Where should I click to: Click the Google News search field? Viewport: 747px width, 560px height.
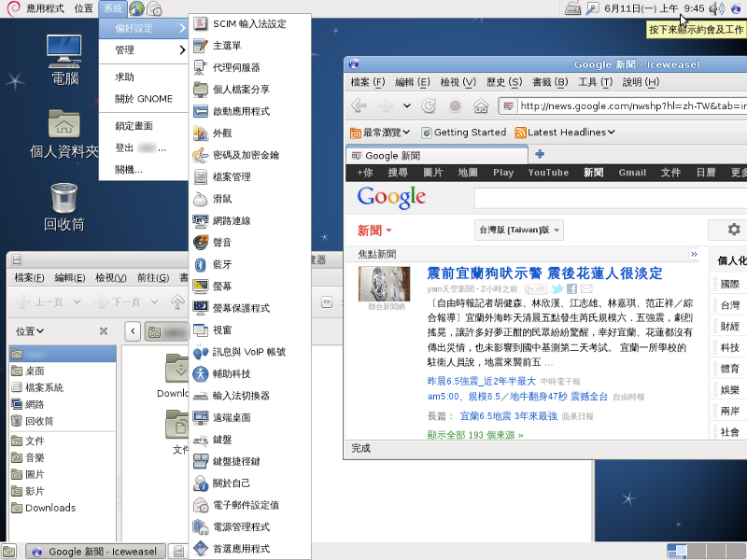point(611,198)
